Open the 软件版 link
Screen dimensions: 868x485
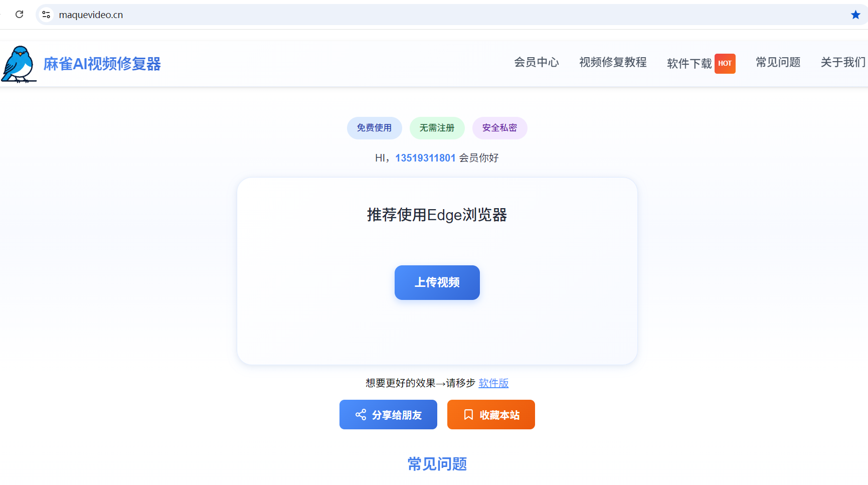pos(493,383)
